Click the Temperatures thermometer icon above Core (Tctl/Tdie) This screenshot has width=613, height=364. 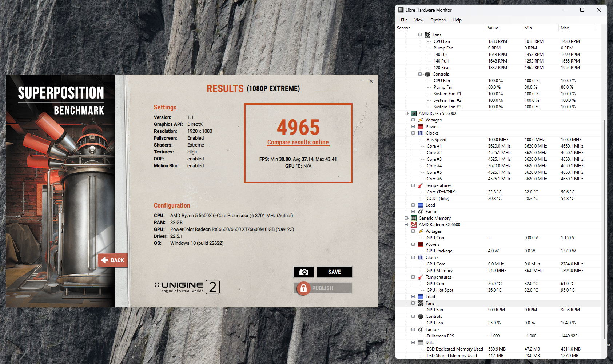pyautogui.click(x=421, y=185)
